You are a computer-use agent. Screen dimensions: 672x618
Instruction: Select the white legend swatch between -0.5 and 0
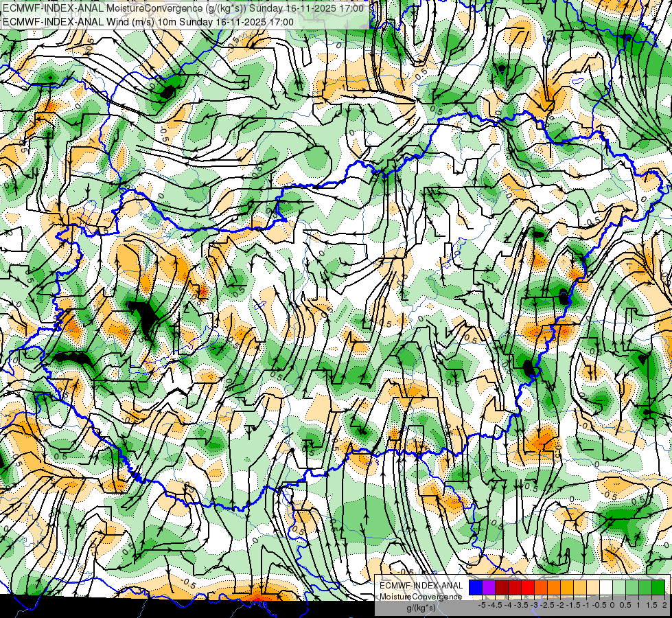click(605, 588)
